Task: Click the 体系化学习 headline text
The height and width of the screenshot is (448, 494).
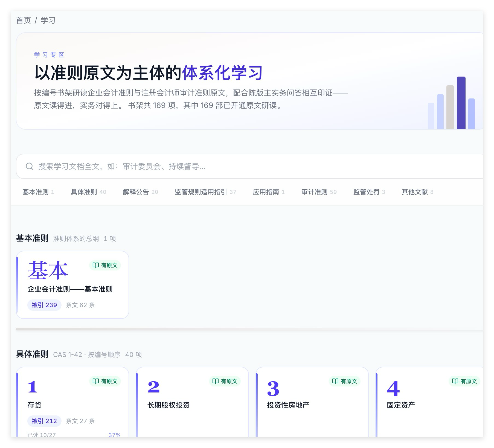Action: coord(222,73)
